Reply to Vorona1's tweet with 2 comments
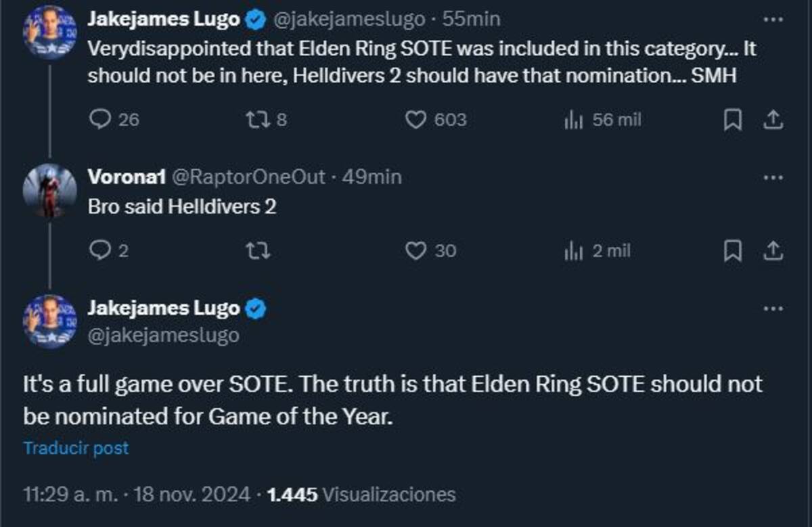Viewport: 812px width, 527px height. 108,251
